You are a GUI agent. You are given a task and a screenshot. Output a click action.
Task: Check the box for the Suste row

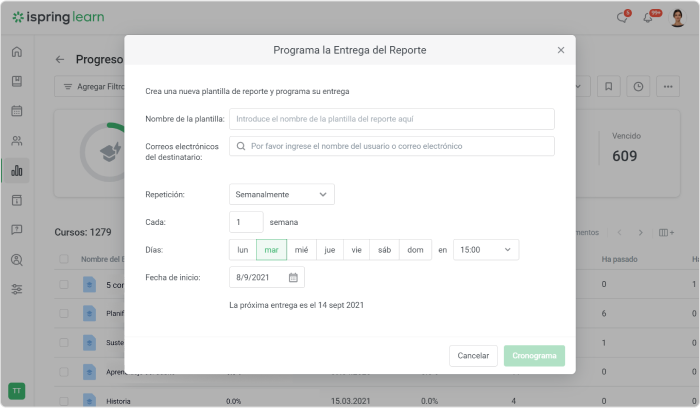tap(64, 342)
